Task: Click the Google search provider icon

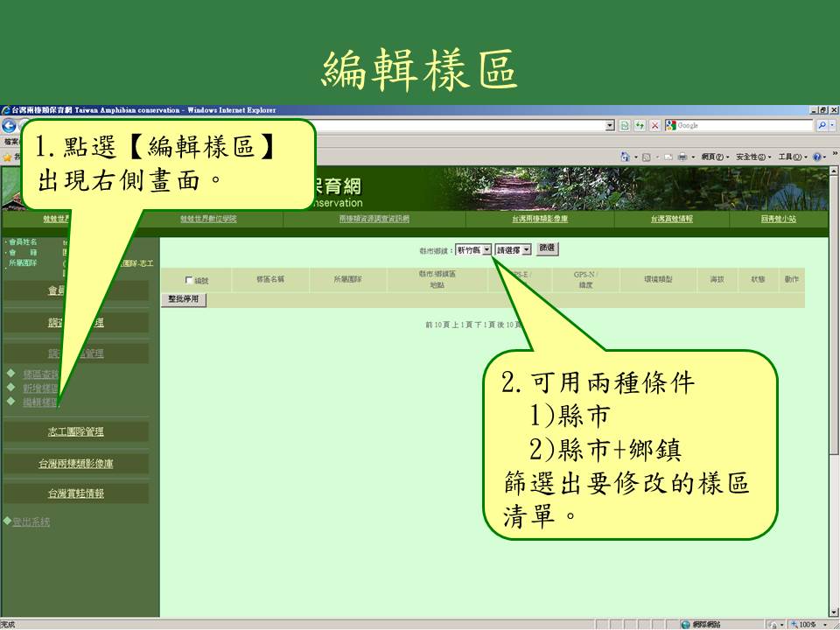Action: tap(670, 125)
